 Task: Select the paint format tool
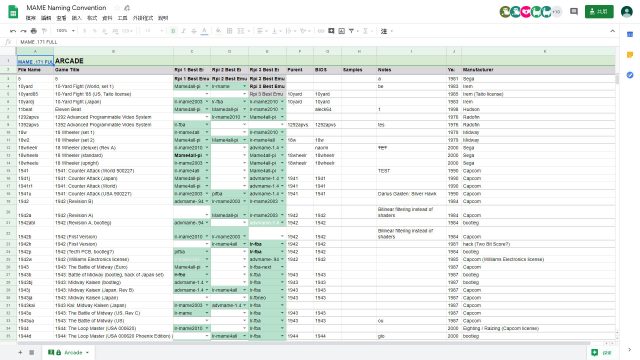(44, 31)
